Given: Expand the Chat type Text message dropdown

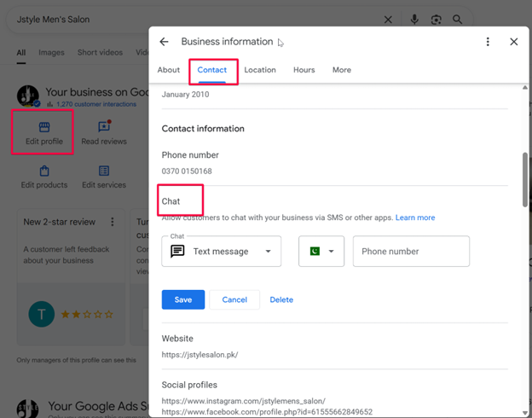Looking at the screenshot, I should (221, 252).
